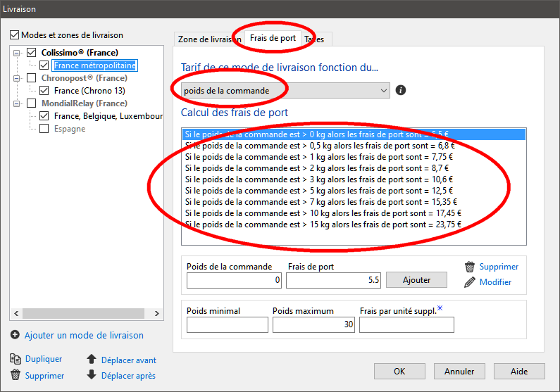
Task: Click the trash icon next to Supprimer on right
Action: click(x=470, y=267)
